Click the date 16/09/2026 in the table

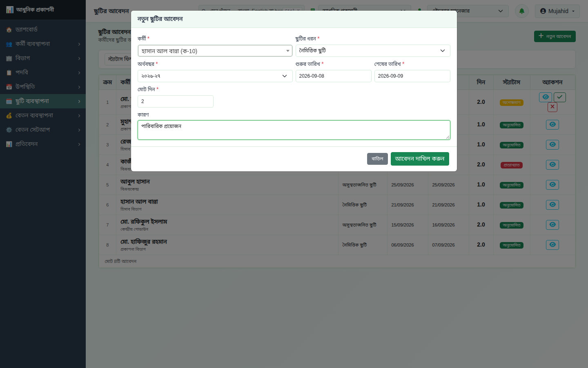coord(443,225)
